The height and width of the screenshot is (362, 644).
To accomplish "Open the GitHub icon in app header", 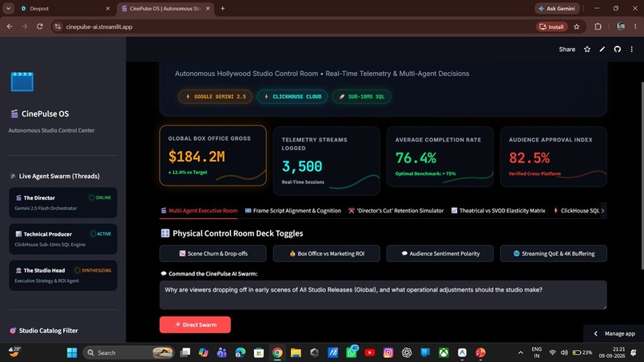I will point(618,50).
